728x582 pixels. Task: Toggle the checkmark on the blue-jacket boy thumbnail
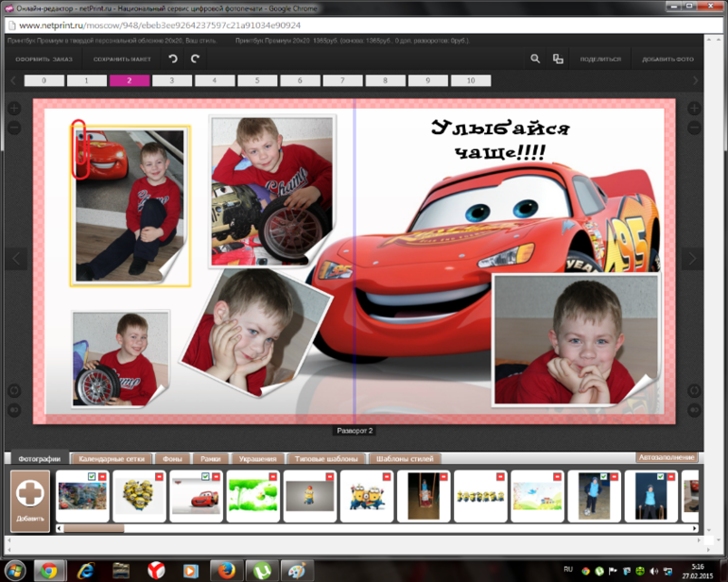click(x=602, y=477)
